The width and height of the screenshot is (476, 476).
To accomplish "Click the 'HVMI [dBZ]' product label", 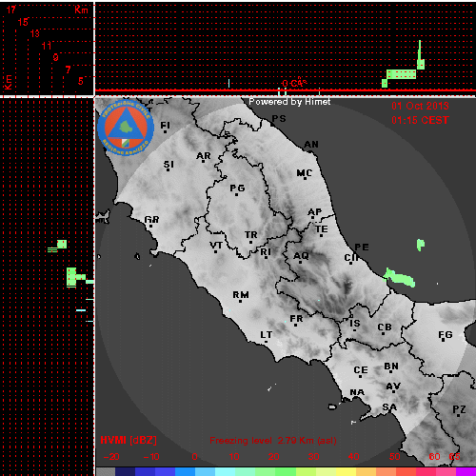I will (x=129, y=440).
